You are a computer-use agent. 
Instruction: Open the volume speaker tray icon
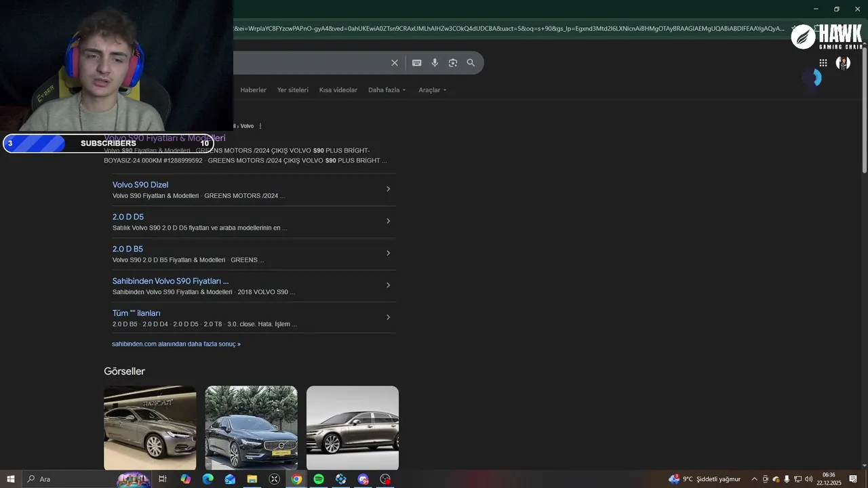(x=808, y=479)
